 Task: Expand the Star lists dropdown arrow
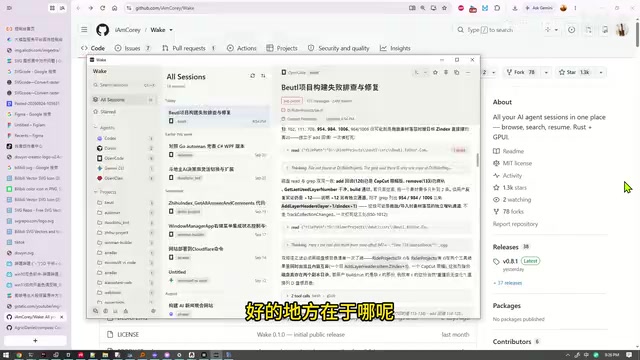pos(601,72)
